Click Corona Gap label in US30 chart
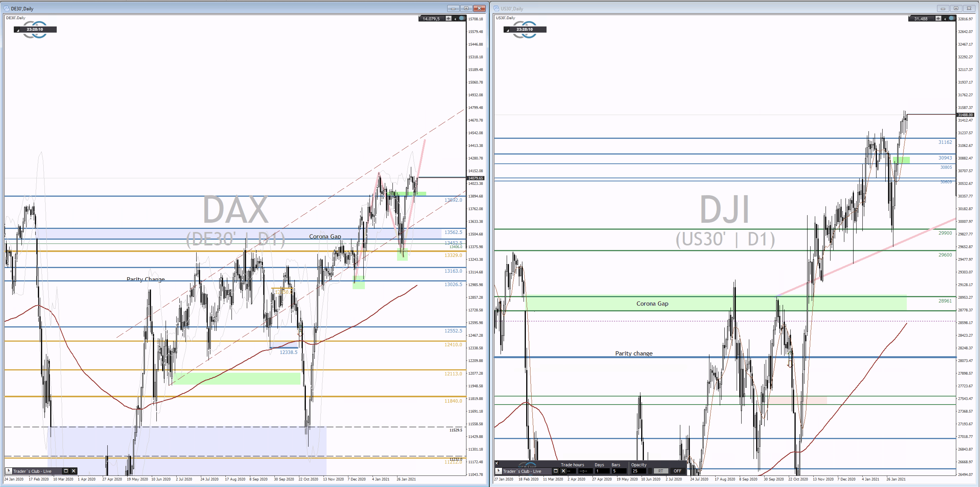Viewport: 980px width, 487px height. click(653, 304)
